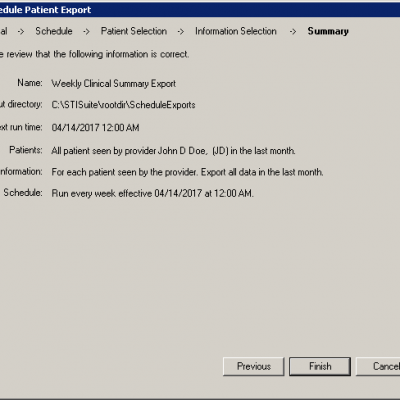The image size is (400, 400).
Task: Select the Information Selection step
Action: (x=236, y=31)
